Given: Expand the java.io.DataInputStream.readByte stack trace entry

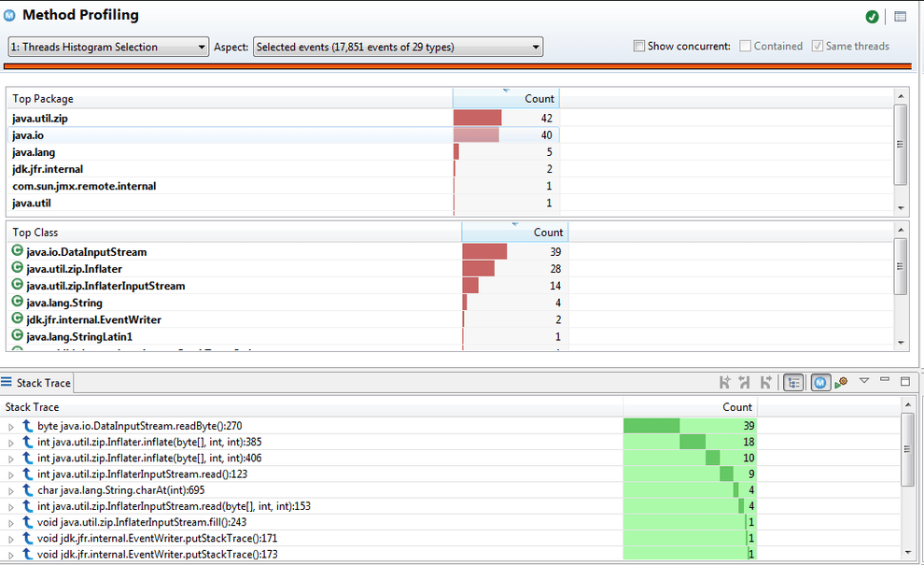Looking at the screenshot, I should (x=10, y=425).
